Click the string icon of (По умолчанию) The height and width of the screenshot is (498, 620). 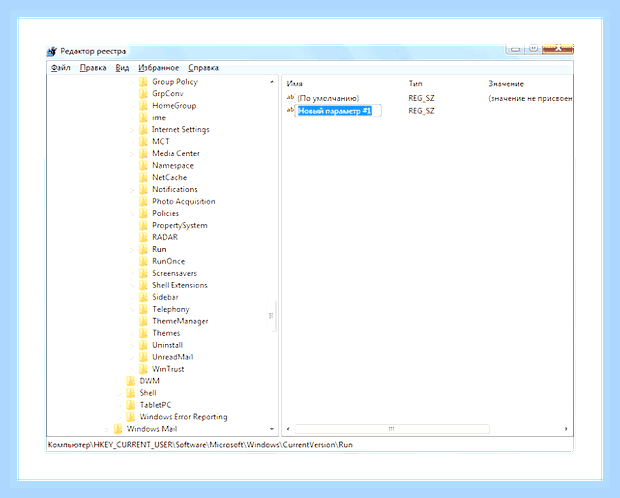point(291,98)
